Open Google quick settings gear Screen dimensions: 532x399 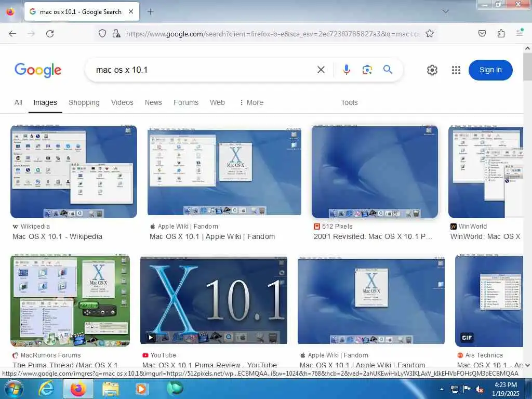pyautogui.click(x=432, y=70)
